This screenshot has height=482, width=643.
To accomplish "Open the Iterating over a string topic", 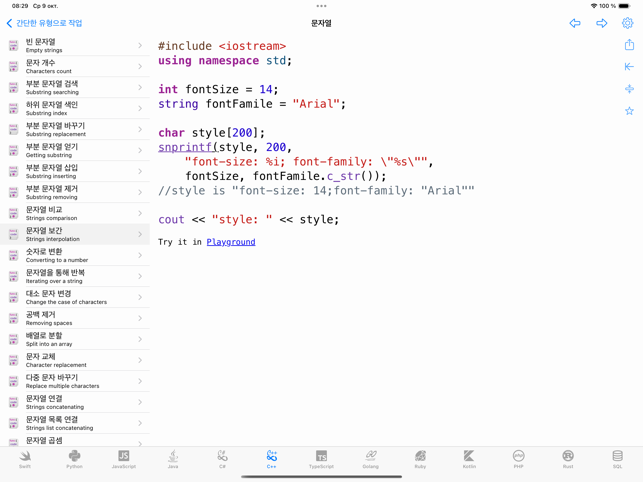I will 75,276.
